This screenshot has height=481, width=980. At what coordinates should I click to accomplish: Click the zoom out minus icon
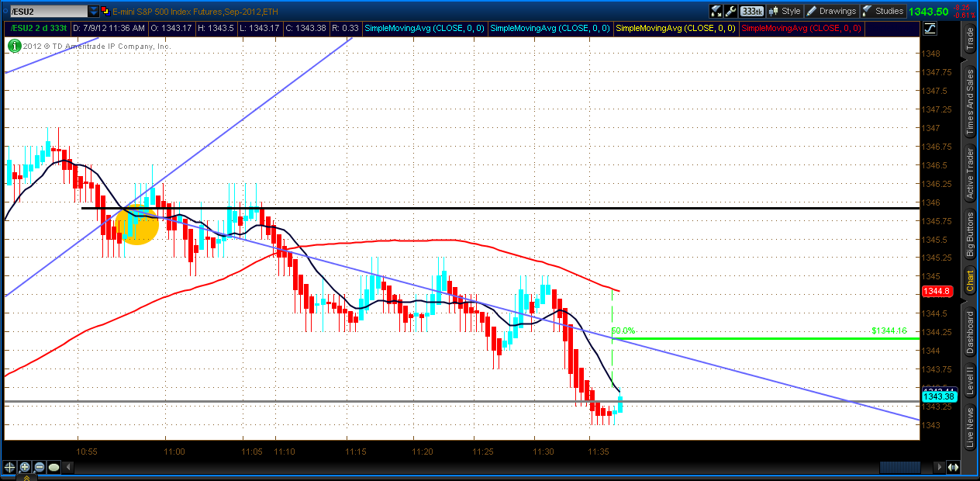point(39,467)
